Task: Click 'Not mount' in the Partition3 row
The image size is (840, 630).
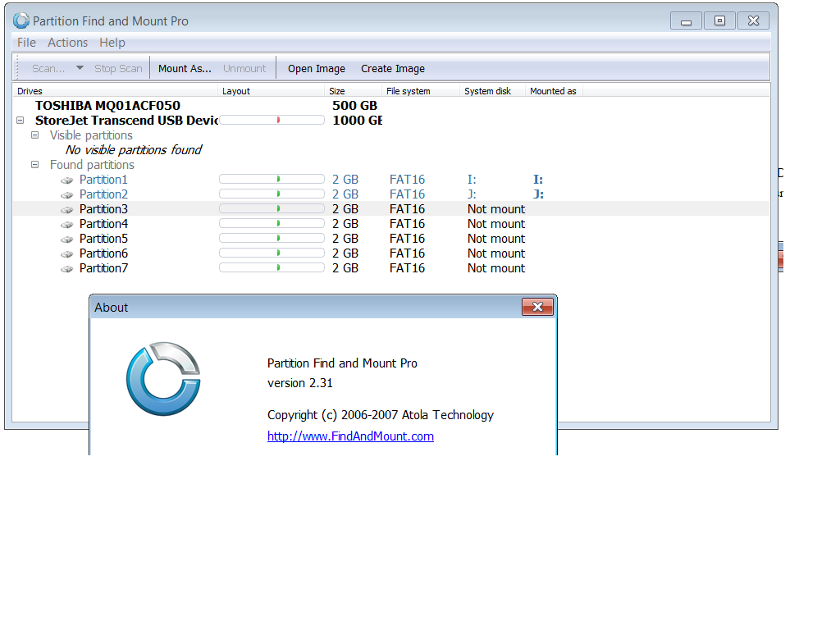Action: point(496,209)
